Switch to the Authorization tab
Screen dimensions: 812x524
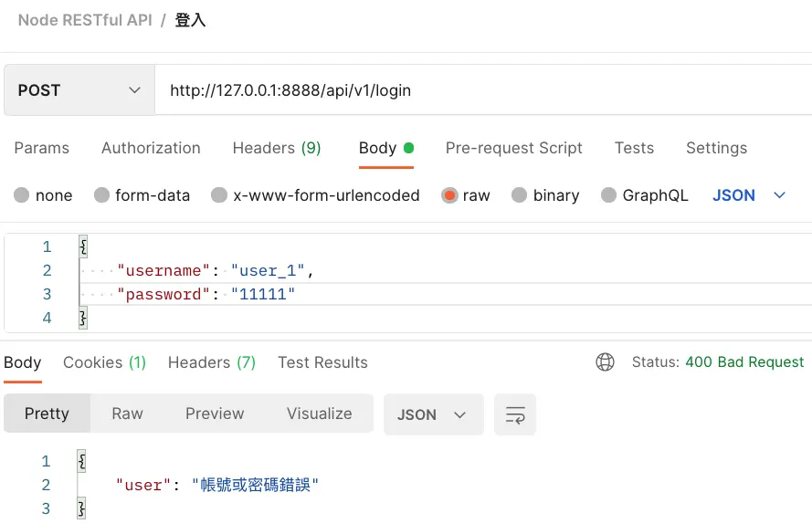tap(151, 148)
